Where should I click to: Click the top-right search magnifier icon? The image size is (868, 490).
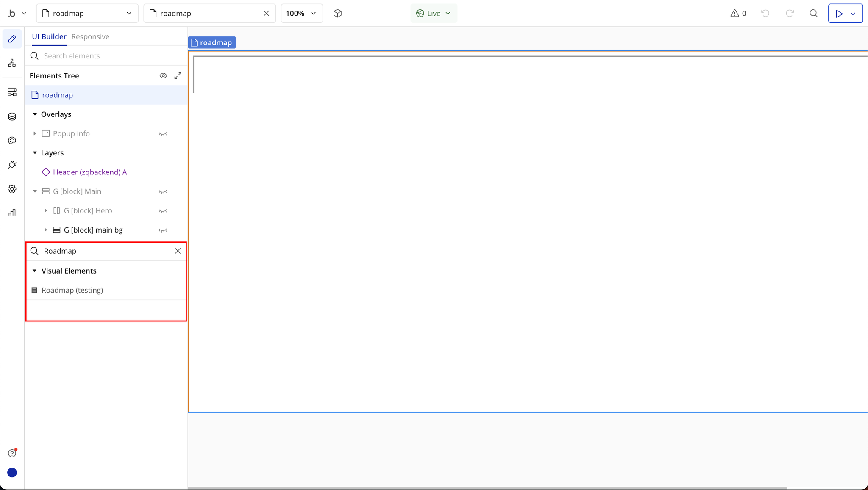pos(813,13)
